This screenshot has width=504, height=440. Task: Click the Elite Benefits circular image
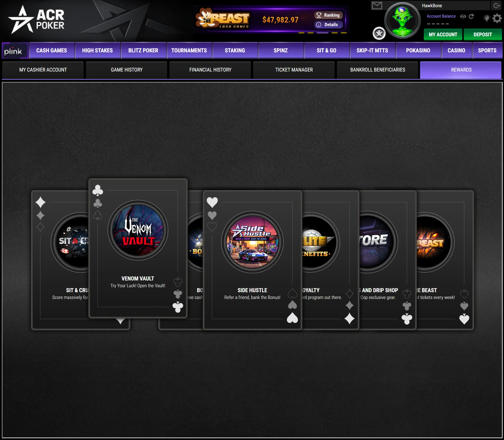tap(321, 242)
